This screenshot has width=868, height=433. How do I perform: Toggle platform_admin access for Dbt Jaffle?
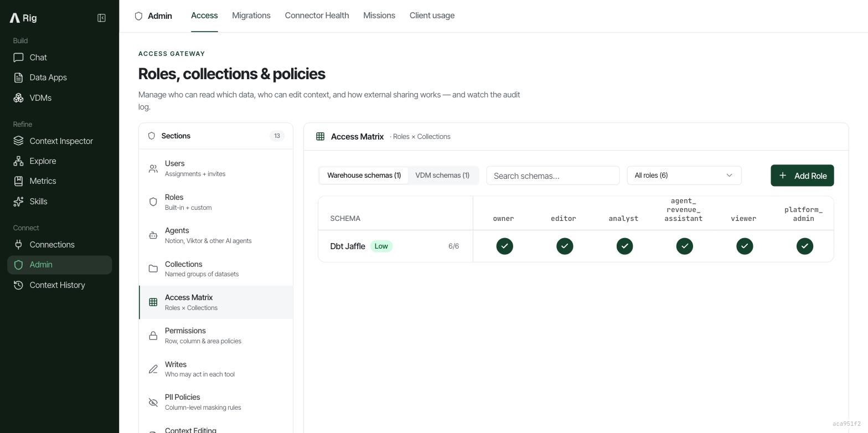point(805,246)
